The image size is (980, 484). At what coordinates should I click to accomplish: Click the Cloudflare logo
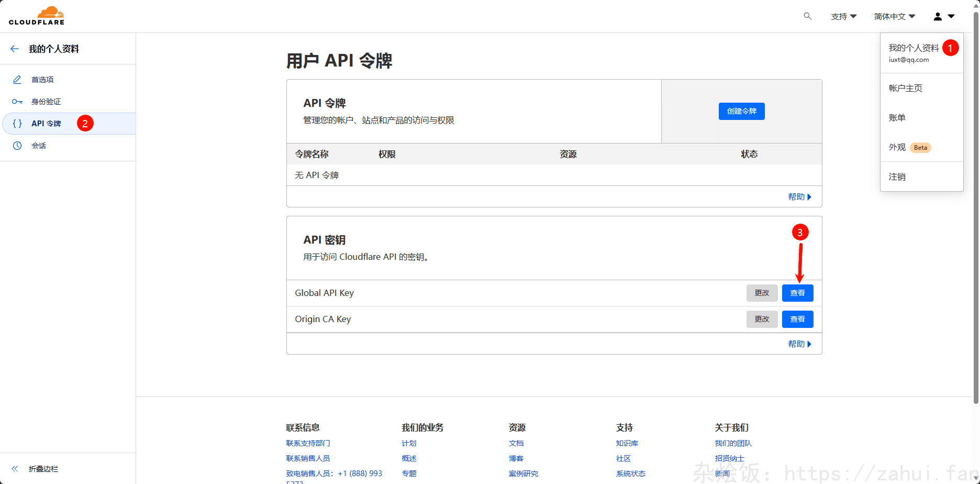(x=37, y=16)
